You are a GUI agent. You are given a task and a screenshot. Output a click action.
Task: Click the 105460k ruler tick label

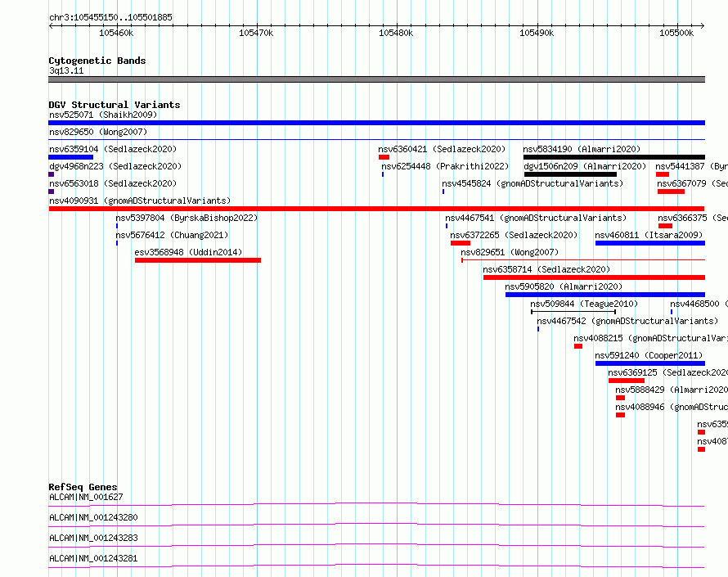pos(116,33)
